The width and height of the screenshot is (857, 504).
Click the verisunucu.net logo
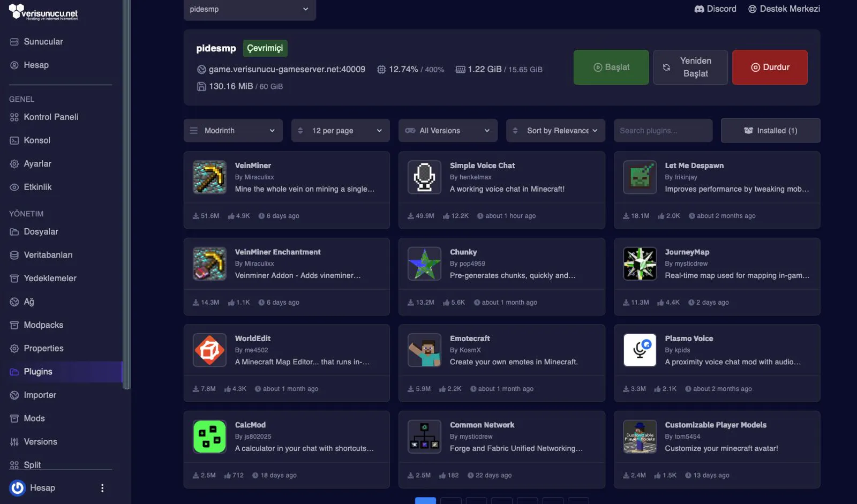43,12
